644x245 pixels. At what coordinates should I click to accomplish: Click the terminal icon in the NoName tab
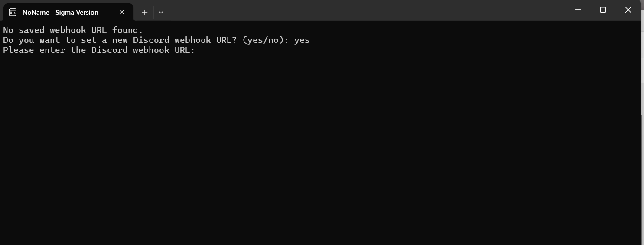click(13, 12)
